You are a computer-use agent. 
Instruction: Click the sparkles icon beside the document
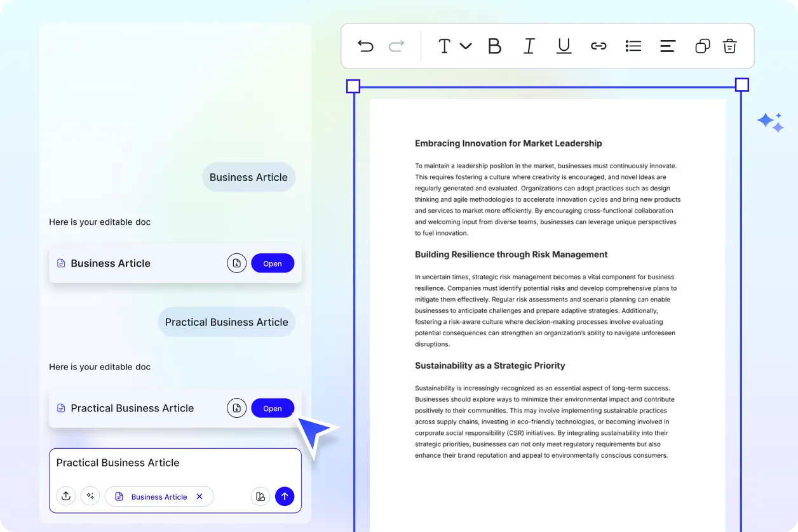point(770,122)
